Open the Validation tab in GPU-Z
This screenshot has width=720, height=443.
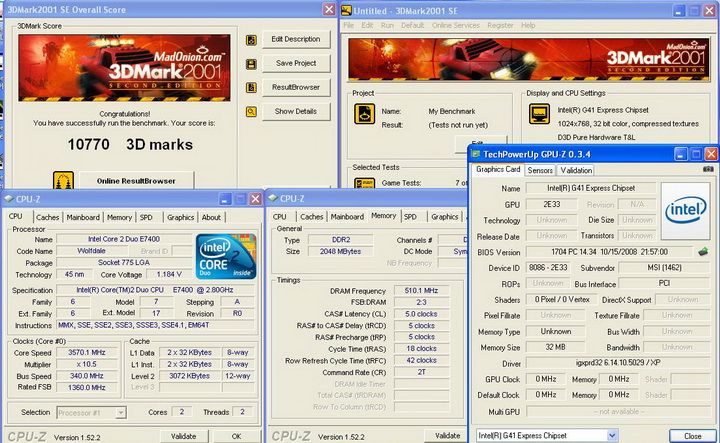click(576, 170)
